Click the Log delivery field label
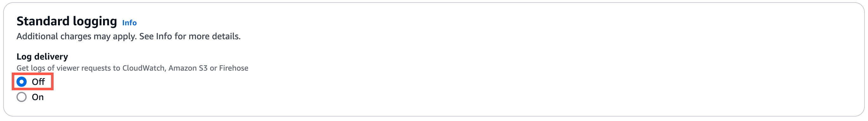 (42, 56)
